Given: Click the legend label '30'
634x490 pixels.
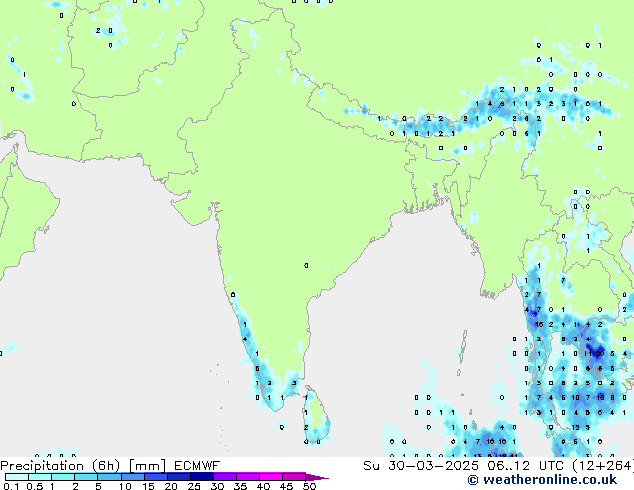Looking at the screenshot, I should click(x=217, y=486).
